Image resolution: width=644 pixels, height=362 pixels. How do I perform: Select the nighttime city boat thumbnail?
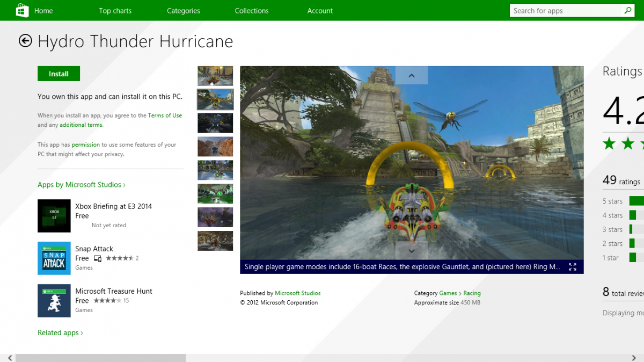[215, 76]
